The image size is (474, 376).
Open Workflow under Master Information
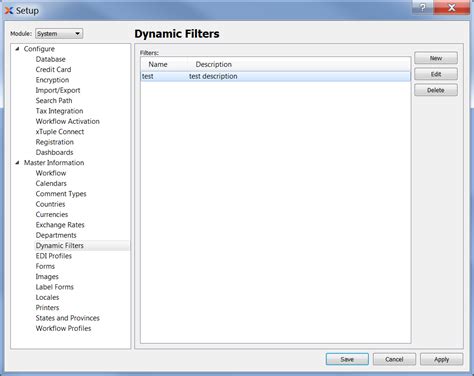coord(51,173)
